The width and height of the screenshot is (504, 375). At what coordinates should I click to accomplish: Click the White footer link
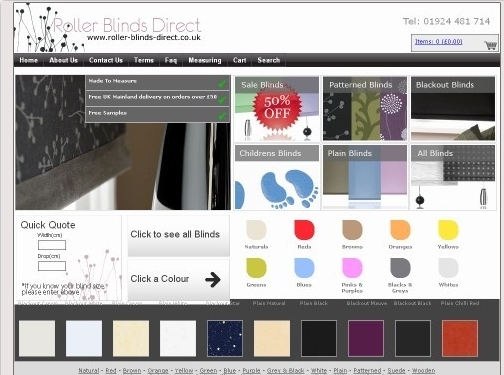point(319,370)
